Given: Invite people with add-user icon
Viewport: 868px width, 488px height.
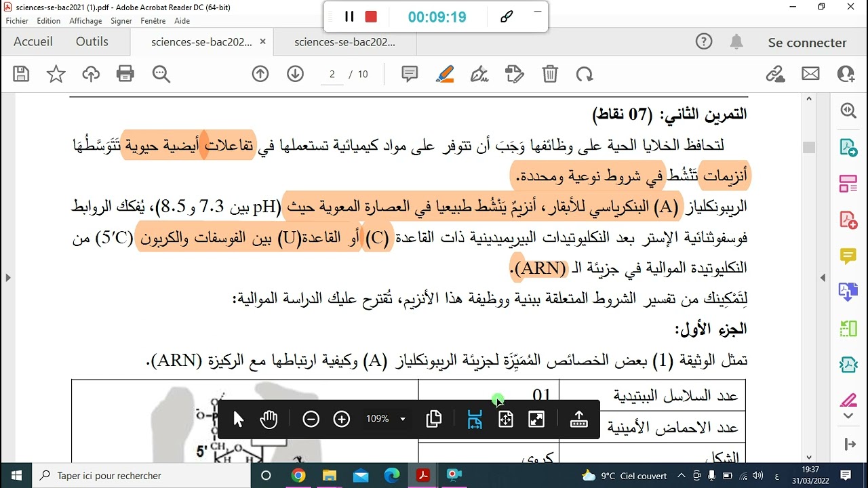Looking at the screenshot, I should click(x=846, y=74).
